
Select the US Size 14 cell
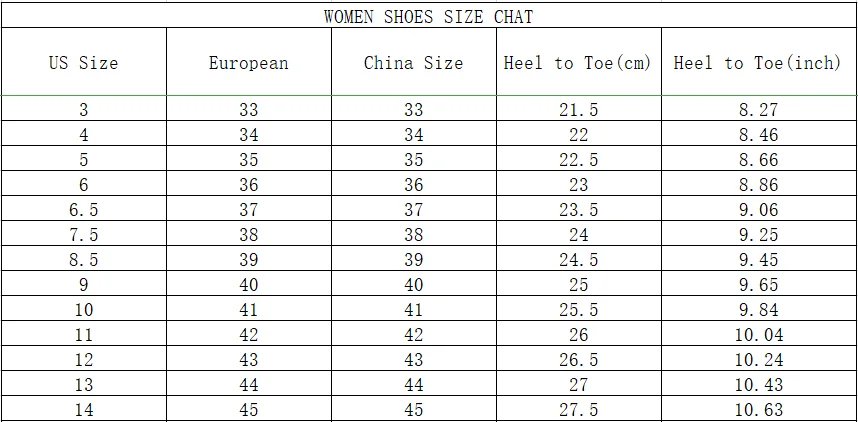pos(84,410)
